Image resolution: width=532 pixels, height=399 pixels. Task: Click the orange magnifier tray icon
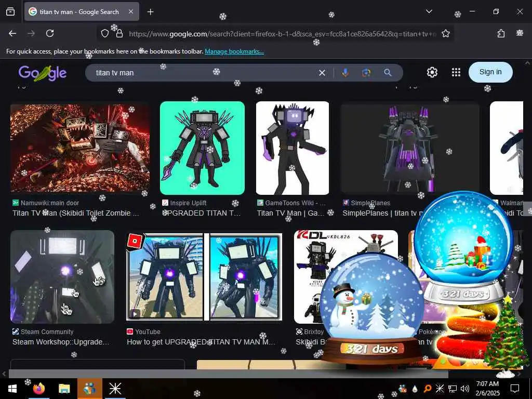coord(427,389)
